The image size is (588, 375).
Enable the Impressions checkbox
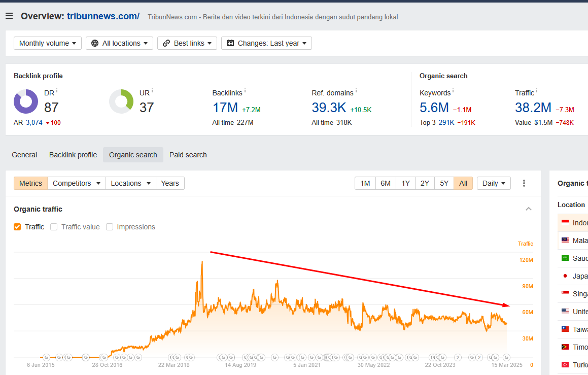pyautogui.click(x=110, y=227)
